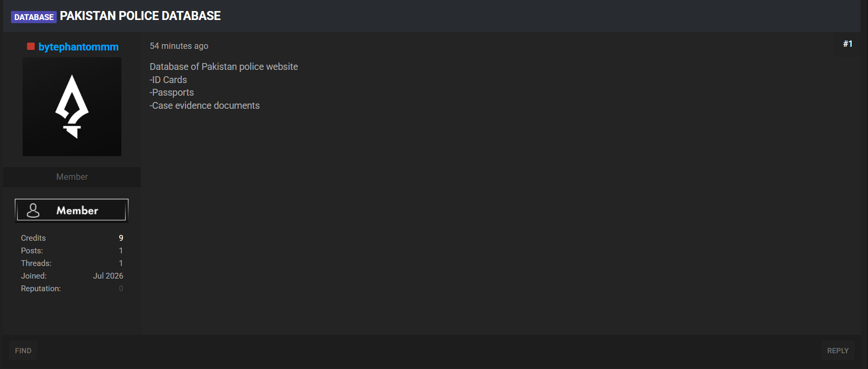Image resolution: width=868 pixels, height=369 pixels.
Task: Click the 'Database of Pakistan police website' text
Action: (x=224, y=67)
